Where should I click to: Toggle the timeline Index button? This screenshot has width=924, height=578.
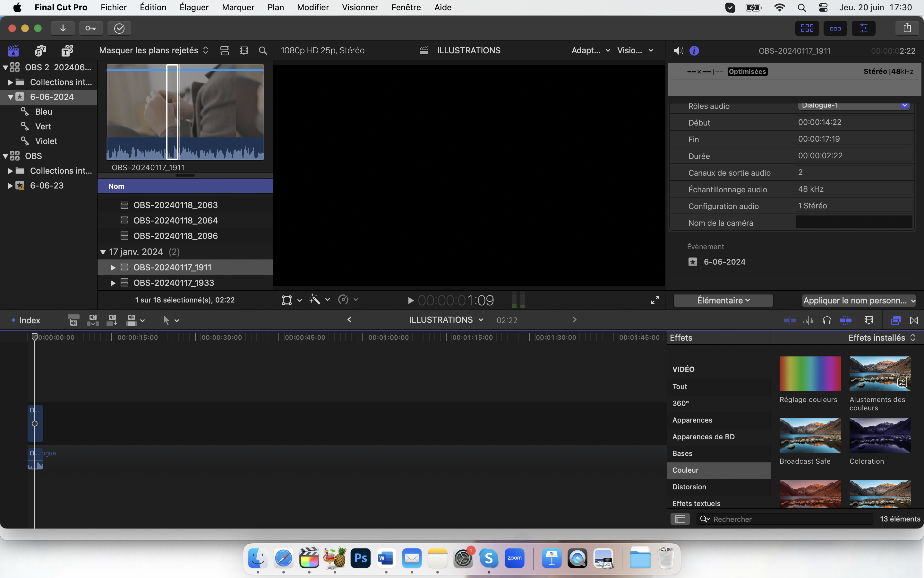26,320
